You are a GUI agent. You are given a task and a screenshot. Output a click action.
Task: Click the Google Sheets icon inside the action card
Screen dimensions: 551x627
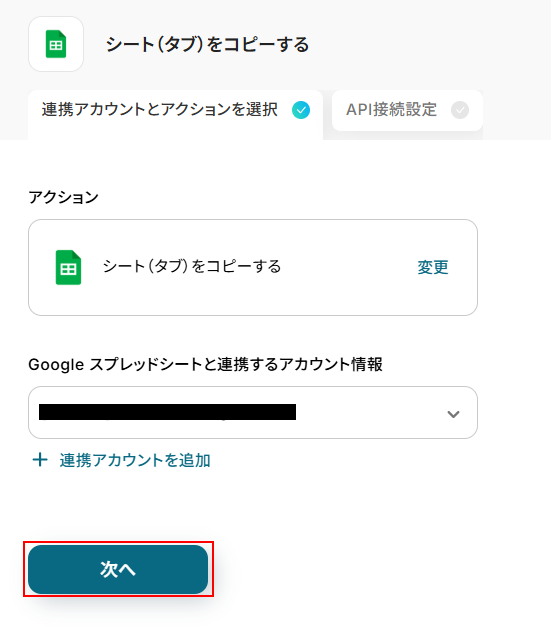tap(68, 267)
